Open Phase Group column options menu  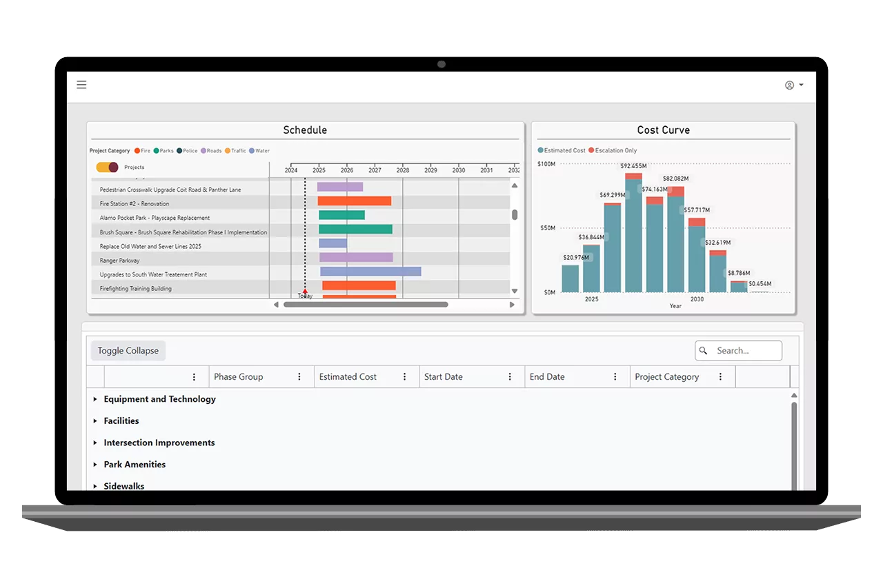pyautogui.click(x=299, y=377)
